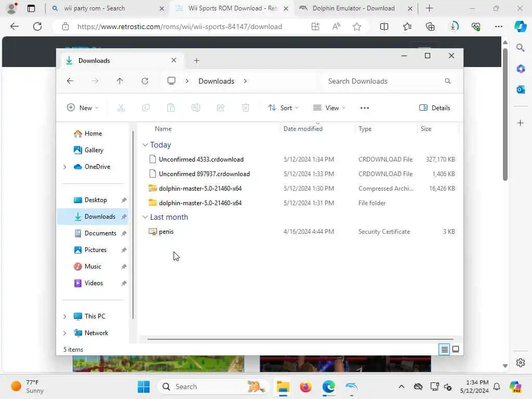The height and width of the screenshot is (399, 532).
Task: Expand the Network tree node
Action: click(x=64, y=333)
